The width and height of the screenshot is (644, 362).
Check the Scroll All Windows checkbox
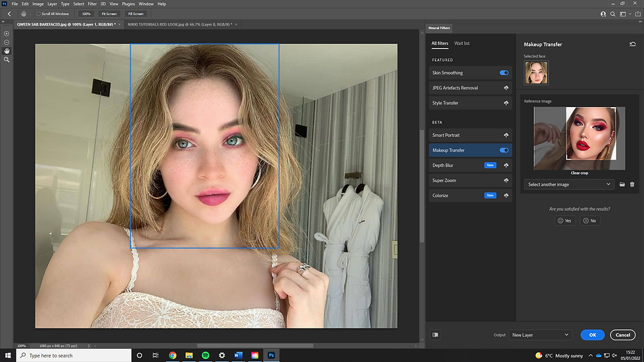[38, 14]
